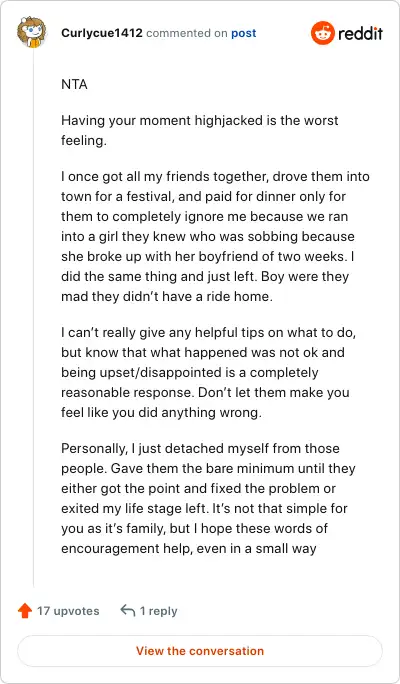Follow the blue "post" link
The image size is (400, 684).
243,33
